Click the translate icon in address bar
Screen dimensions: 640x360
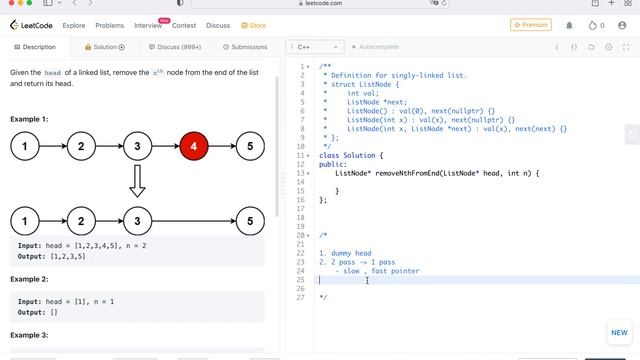click(x=434, y=3)
